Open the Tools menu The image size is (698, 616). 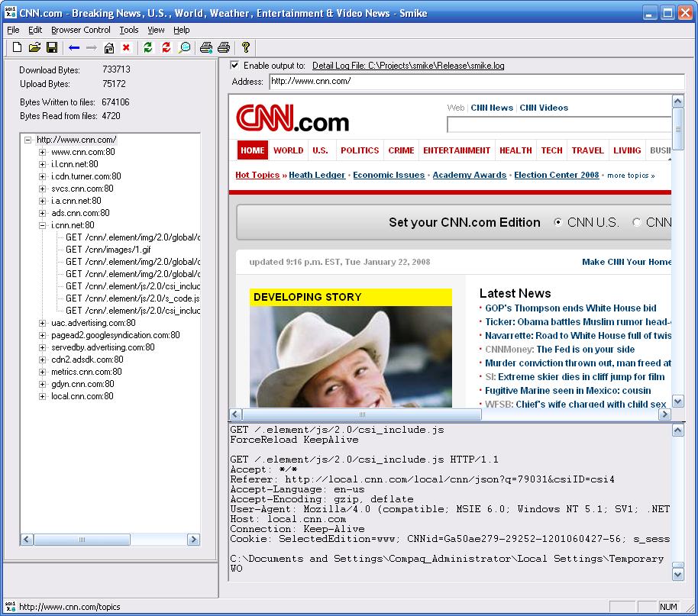[x=129, y=30]
